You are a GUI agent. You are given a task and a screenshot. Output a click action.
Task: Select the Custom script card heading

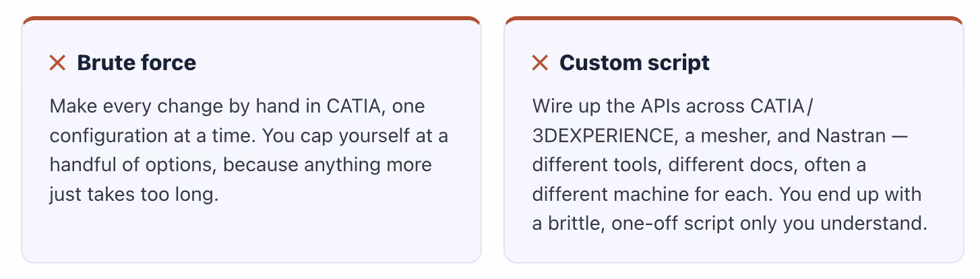[635, 63]
